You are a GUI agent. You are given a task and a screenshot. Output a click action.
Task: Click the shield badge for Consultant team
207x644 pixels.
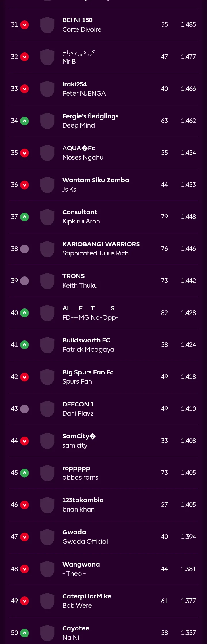47,217
